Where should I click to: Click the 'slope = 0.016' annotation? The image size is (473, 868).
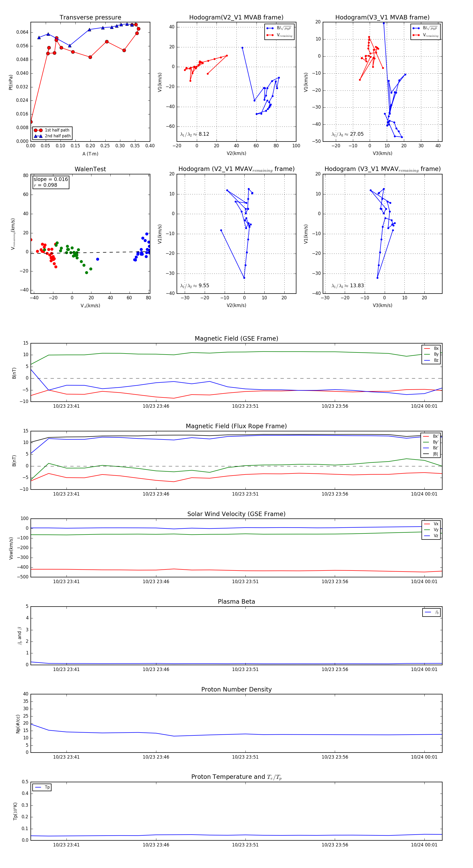click(x=50, y=179)
